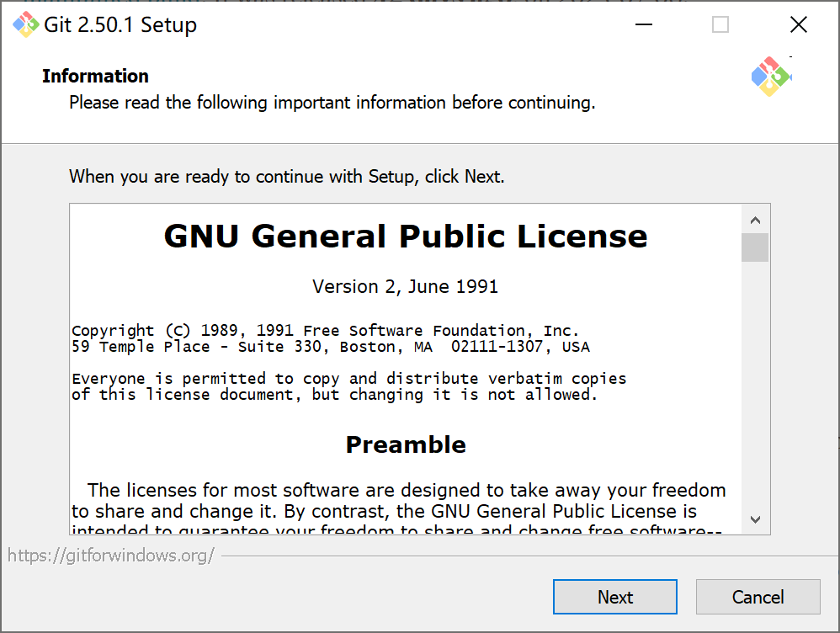The height and width of the screenshot is (633, 840).
Task: Click the '59 Temple Place' address line
Action: point(331,347)
